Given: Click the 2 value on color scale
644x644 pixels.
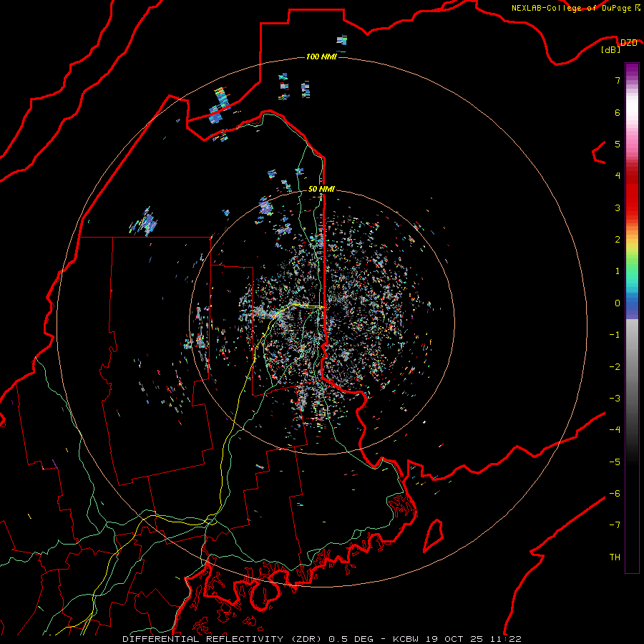Looking at the screenshot, I should click(618, 240).
